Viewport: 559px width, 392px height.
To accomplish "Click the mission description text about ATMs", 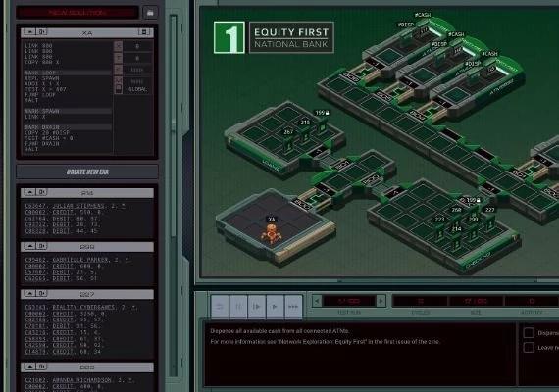I will click(x=279, y=331).
